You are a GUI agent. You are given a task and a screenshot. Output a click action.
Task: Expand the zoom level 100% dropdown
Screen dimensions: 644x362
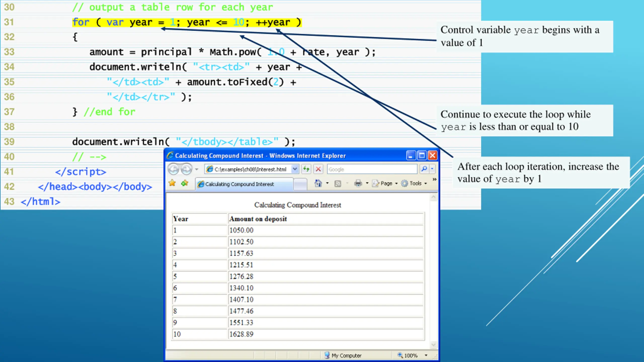(426, 355)
